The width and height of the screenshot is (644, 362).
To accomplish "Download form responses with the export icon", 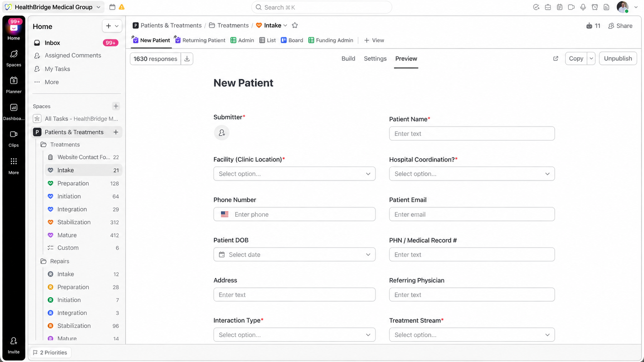I will coord(187,59).
